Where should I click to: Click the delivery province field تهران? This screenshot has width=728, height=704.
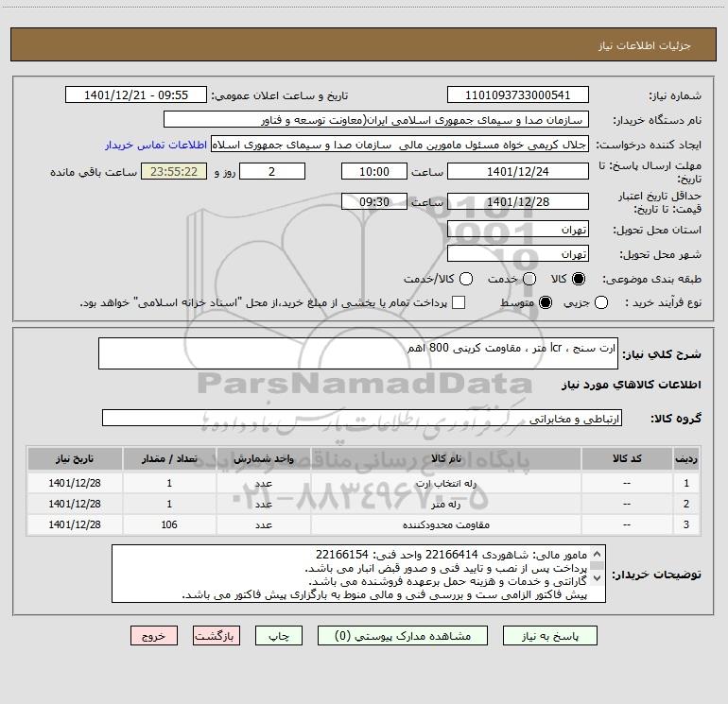coord(518,230)
